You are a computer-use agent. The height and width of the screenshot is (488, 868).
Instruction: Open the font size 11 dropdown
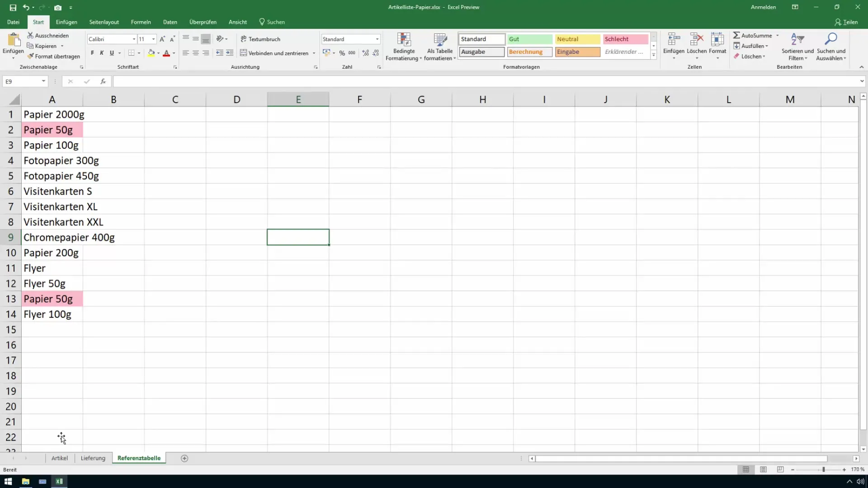click(153, 39)
